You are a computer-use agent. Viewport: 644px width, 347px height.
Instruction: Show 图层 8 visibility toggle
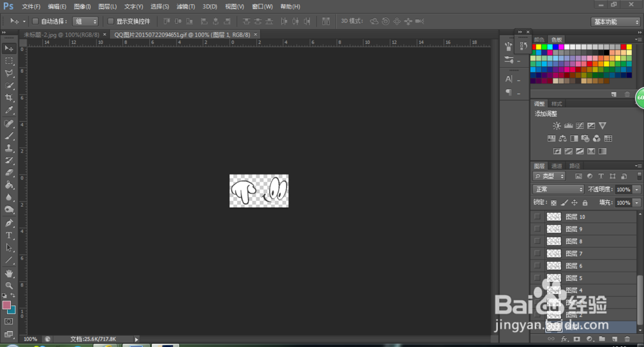(x=537, y=241)
